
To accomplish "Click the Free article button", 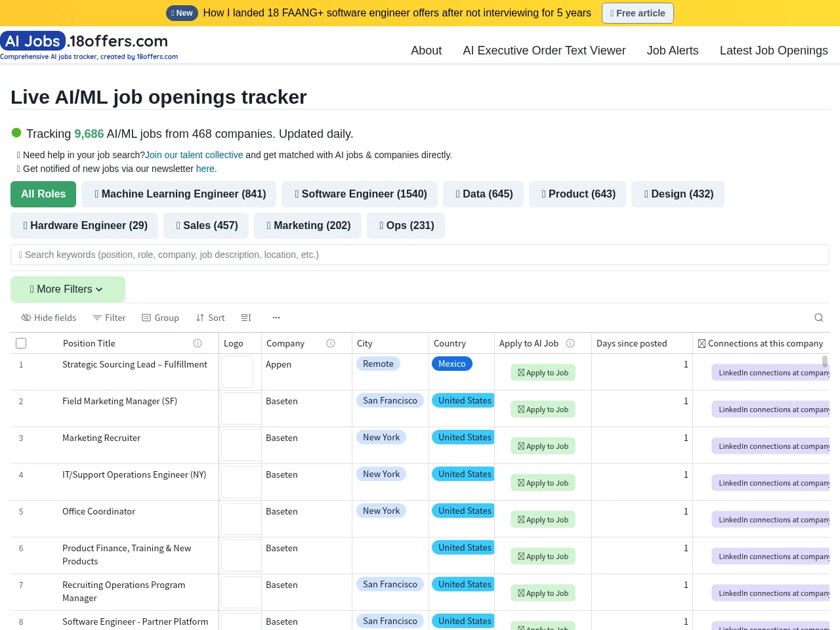I will (x=638, y=13).
